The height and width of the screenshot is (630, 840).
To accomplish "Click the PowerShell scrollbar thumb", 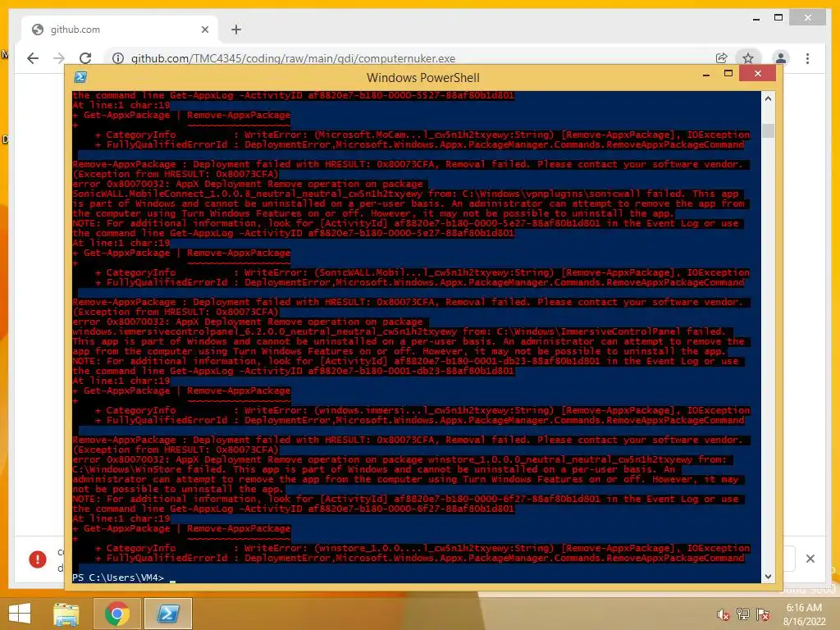I will 768,130.
